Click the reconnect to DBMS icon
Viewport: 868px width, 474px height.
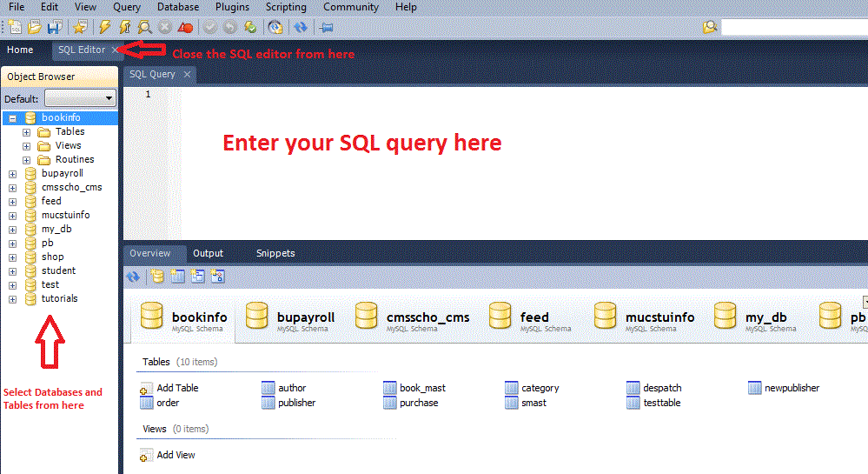pos(275,27)
